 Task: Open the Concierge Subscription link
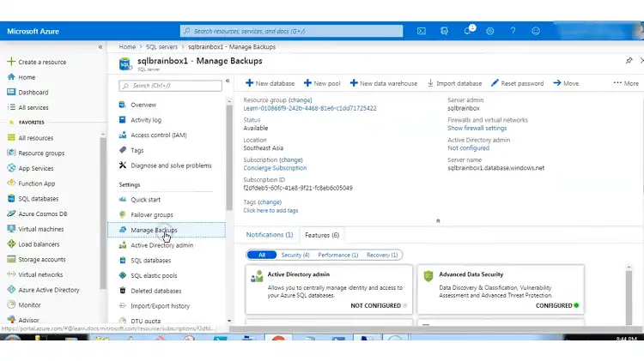275,168
